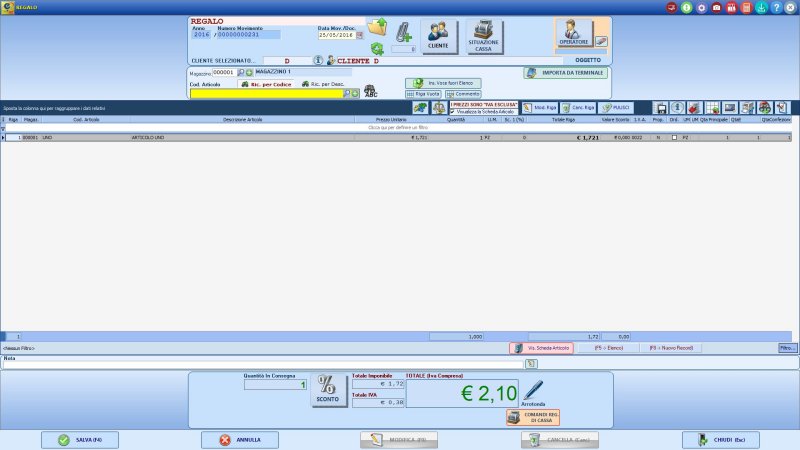Click the settings gear icon in title bar

702,8
